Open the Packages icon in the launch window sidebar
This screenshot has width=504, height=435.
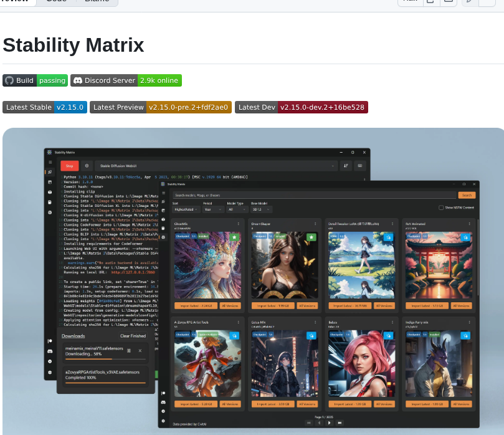pos(50,183)
